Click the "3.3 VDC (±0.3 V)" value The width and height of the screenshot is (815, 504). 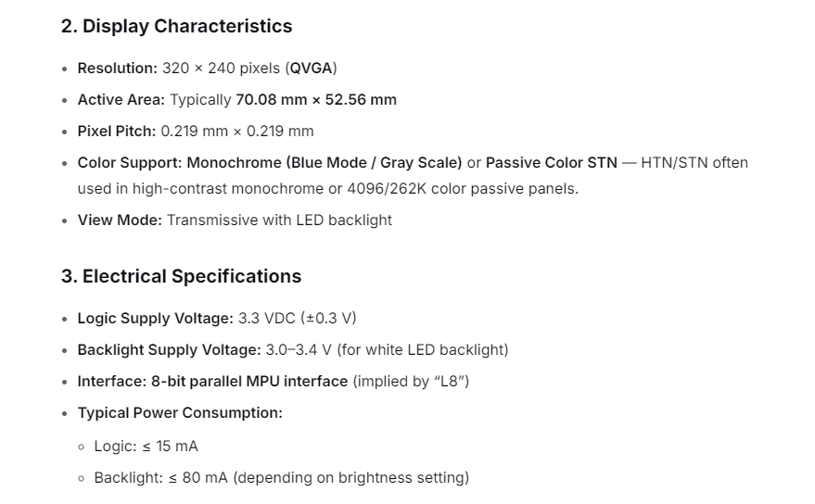tap(297, 318)
